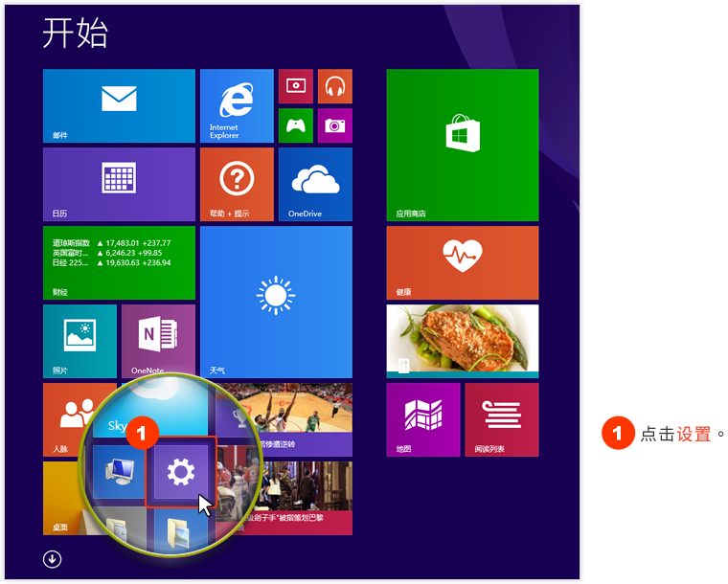Launch the Games controller tile

[x=295, y=125]
